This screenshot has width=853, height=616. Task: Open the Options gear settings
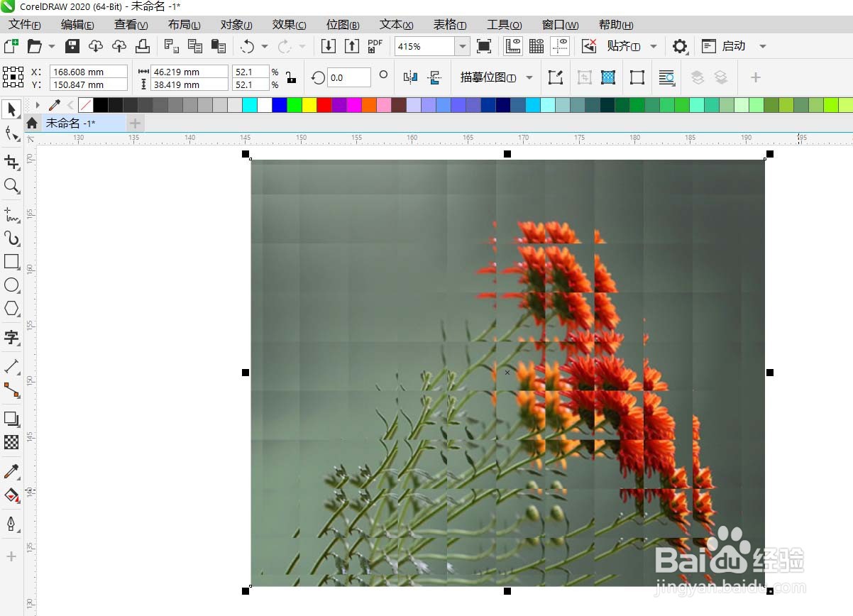pyautogui.click(x=680, y=46)
